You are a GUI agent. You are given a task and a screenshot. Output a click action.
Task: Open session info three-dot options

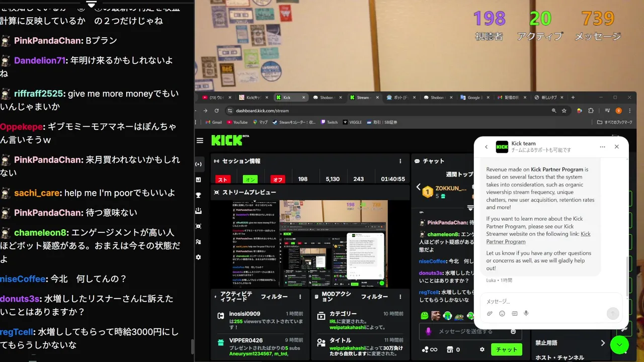pyautogui.click(x=400, y=161)
